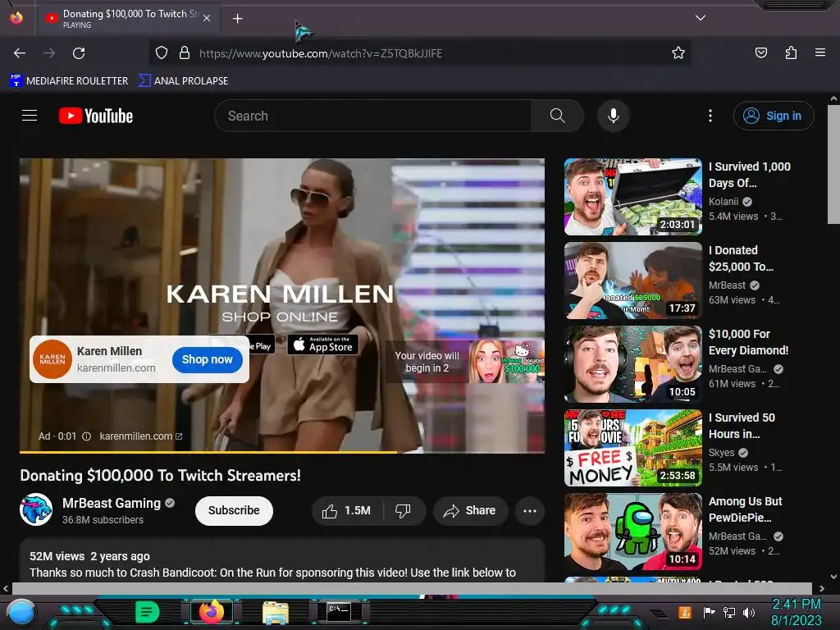Click the network tray icon
The image size is (840, 630).
729,612
